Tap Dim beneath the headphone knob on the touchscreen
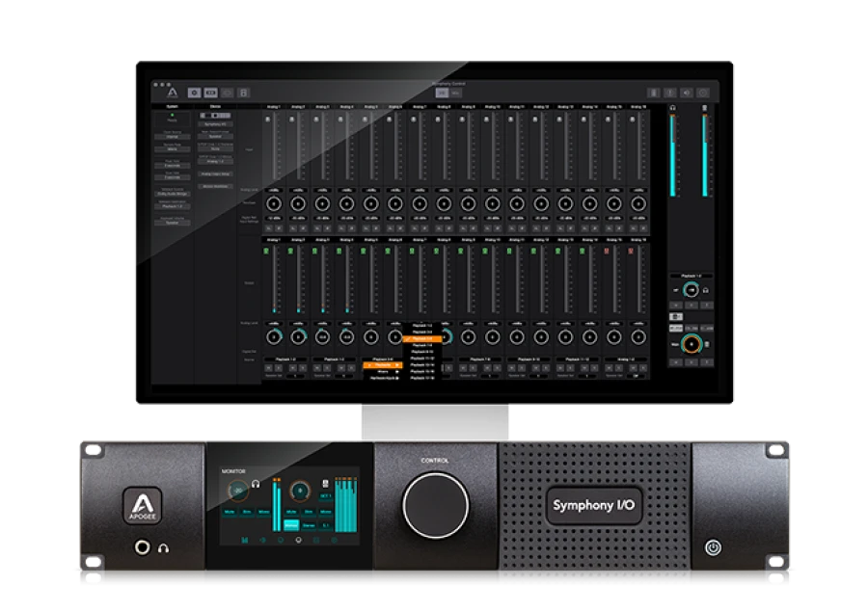The height and width of the screenshot is (612, 868). point(247,512)
